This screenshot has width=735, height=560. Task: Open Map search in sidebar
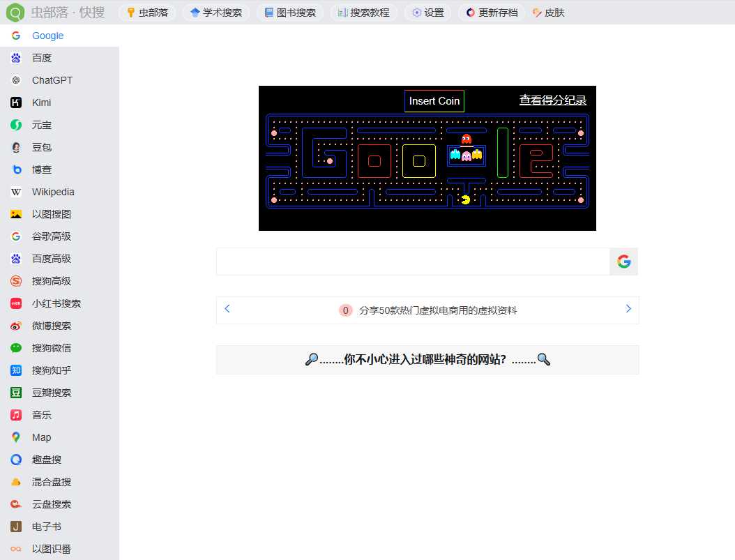pos(40,437)
